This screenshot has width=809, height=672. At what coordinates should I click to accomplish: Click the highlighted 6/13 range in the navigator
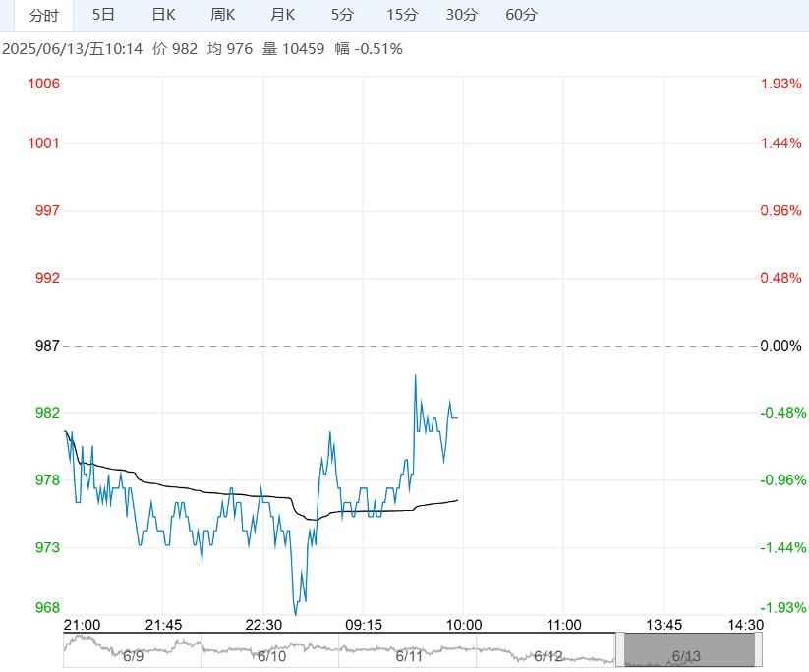[x=687, y=650]
